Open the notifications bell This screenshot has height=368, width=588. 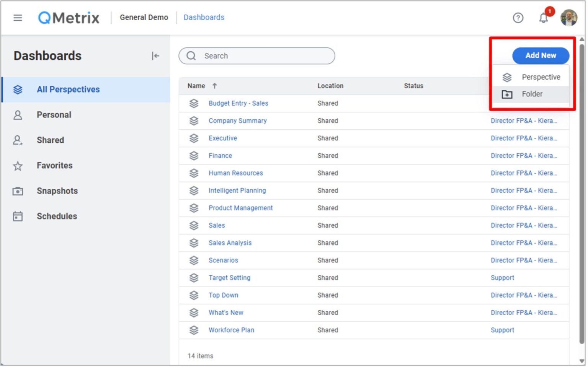[543, 18]
